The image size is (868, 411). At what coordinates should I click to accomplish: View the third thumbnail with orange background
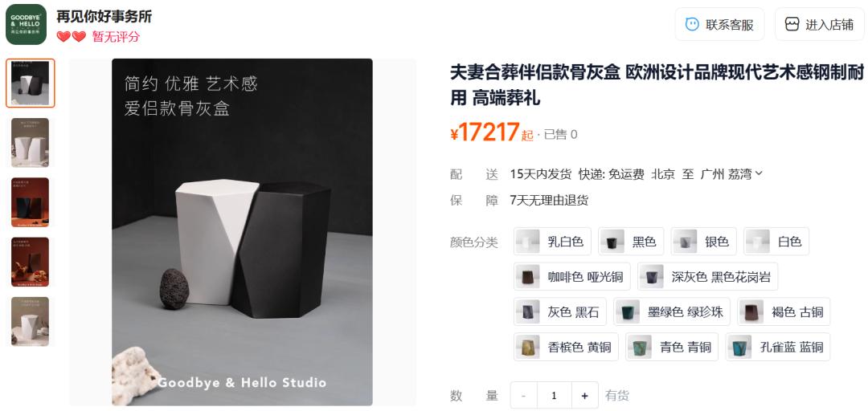coord(30,202)
